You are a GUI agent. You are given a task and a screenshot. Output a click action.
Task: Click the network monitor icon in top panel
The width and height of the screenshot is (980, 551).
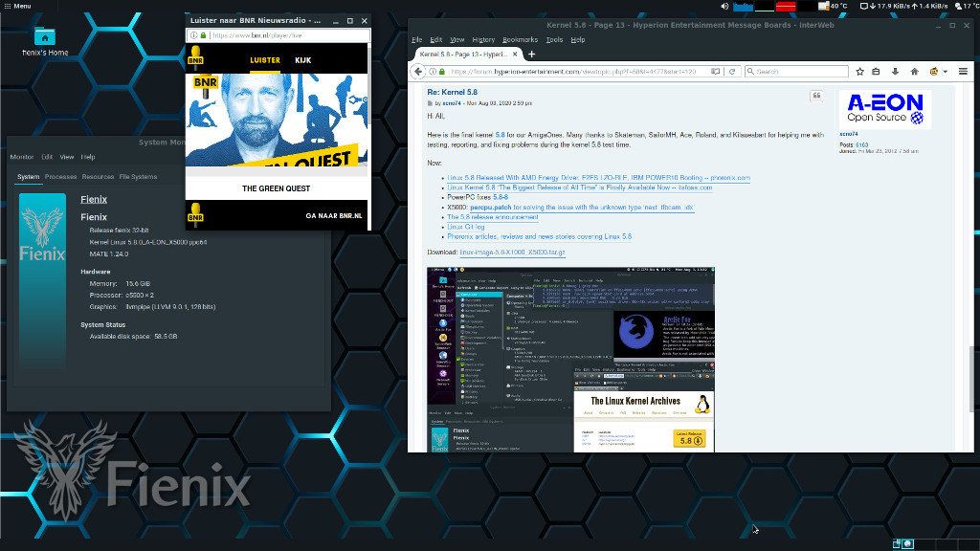(864, 7)
